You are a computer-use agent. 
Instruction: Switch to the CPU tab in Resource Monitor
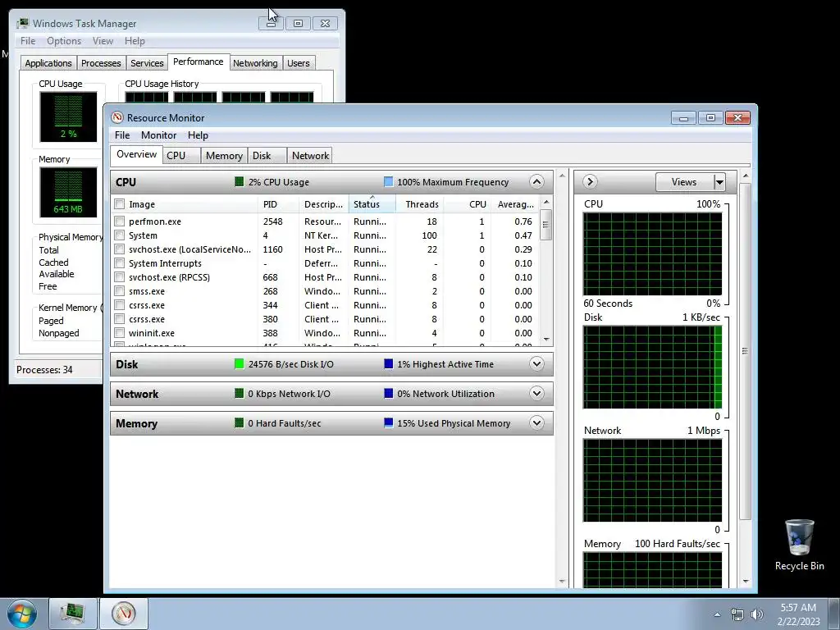pyautogui.click(x=181, y=155)
